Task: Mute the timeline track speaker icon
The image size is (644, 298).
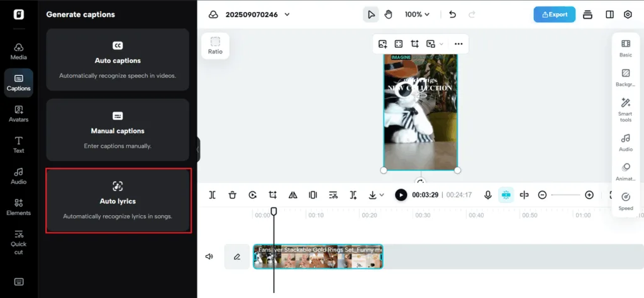Action: 209,257
